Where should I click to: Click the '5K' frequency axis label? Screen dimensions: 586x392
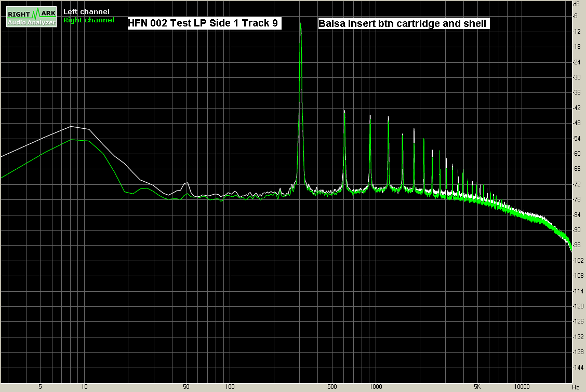tap(477, 387)
